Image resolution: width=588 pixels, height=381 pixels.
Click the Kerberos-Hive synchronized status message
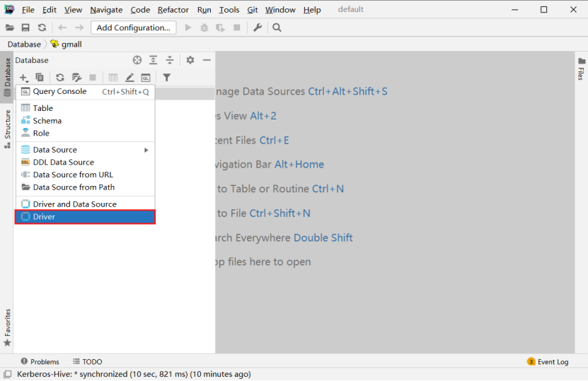(x=134, y=374)
